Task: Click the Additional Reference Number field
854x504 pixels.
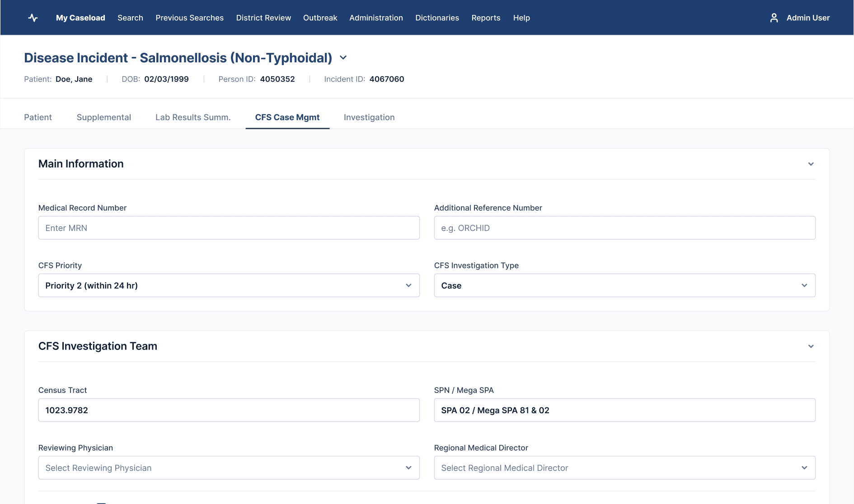Action: coord(625,228)
